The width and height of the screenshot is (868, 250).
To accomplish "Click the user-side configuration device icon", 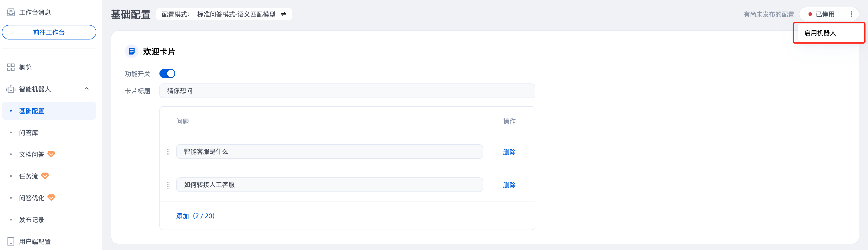I will click(11, 242).
